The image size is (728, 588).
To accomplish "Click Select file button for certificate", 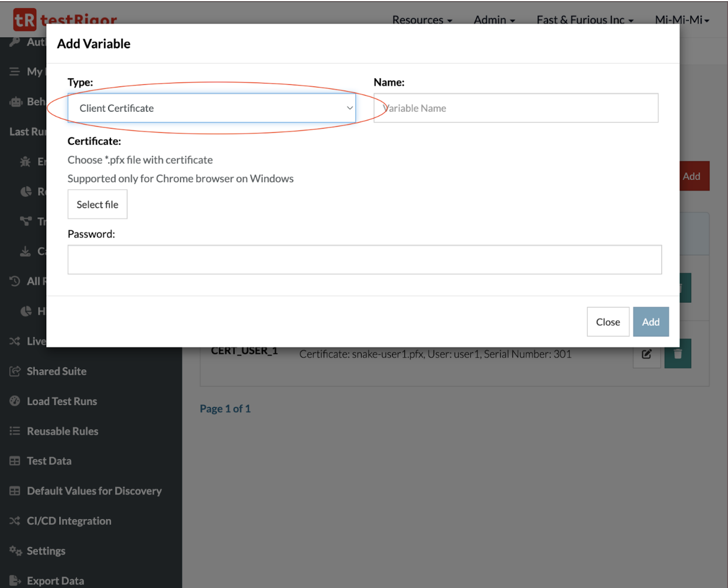I will click(97, 205).
